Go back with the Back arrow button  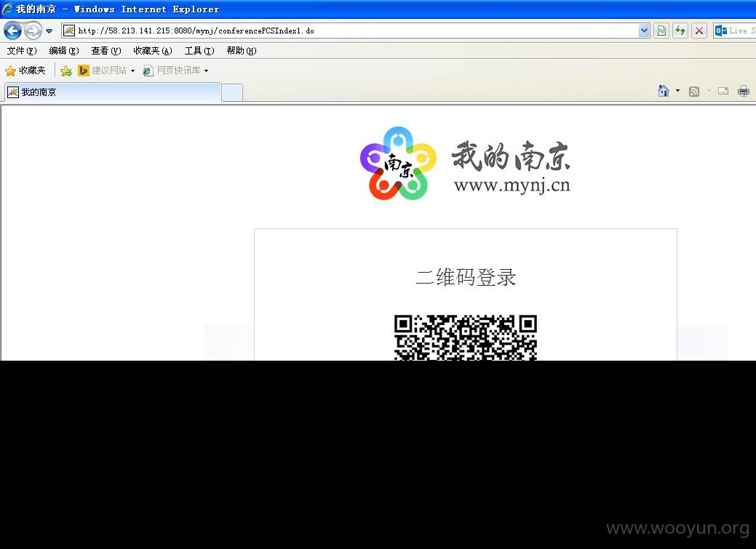[12, 31]
